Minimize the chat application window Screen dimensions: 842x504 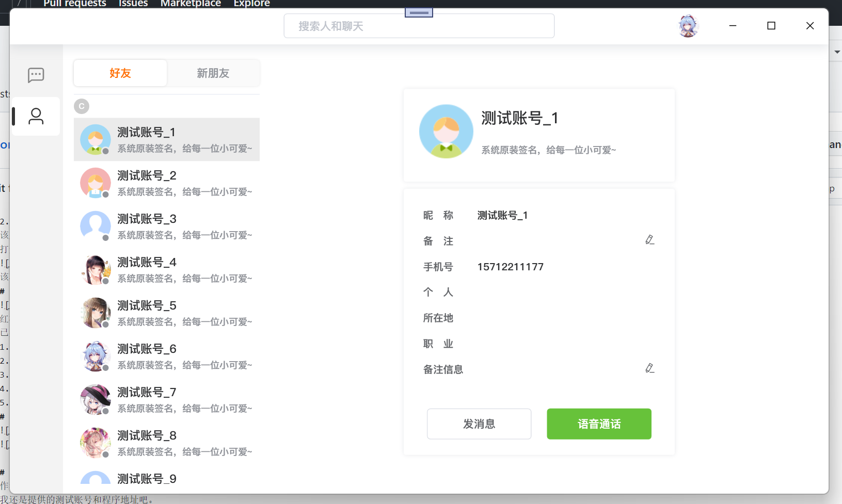(x=733, y=26)
